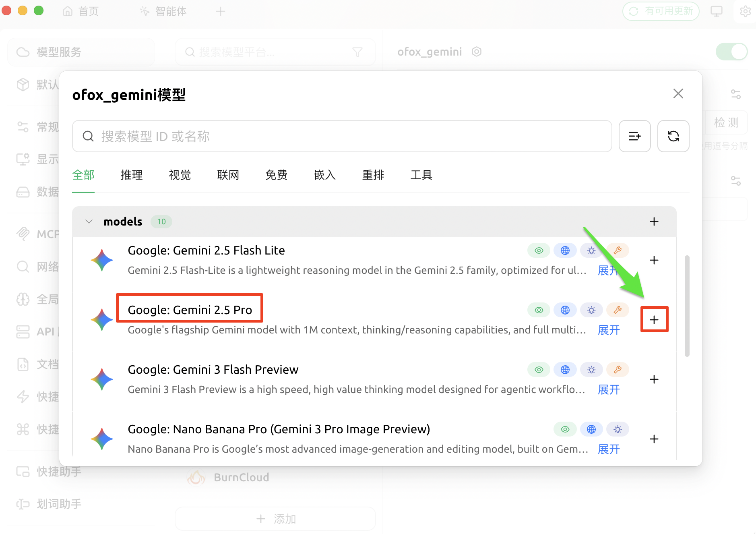Add the Nano Banana Pro model

[x=654, y=439]
